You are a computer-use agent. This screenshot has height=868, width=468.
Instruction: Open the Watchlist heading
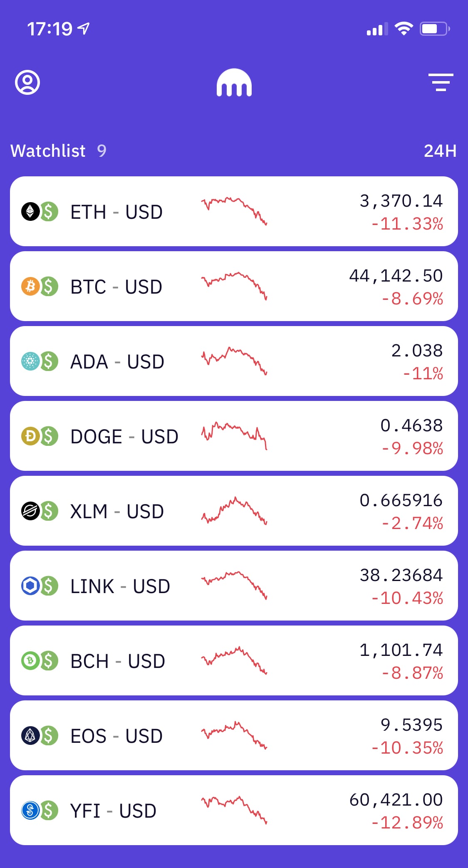click(48, 151)
